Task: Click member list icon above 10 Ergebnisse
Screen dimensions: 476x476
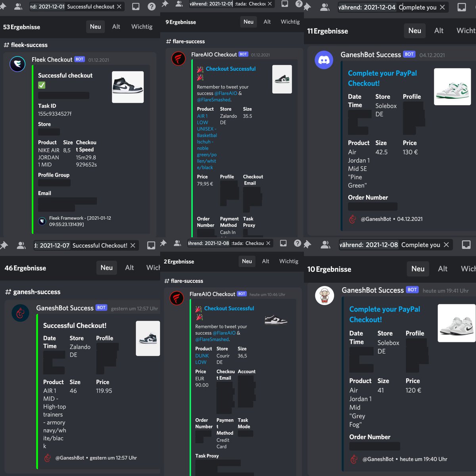Action: point(326,245)
